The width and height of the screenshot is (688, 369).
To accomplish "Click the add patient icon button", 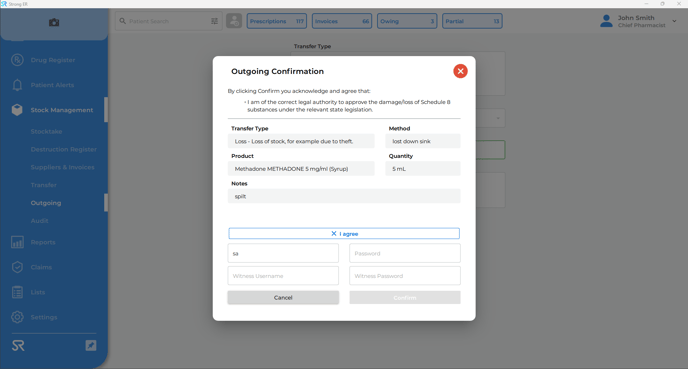I will tap(234, 21).
